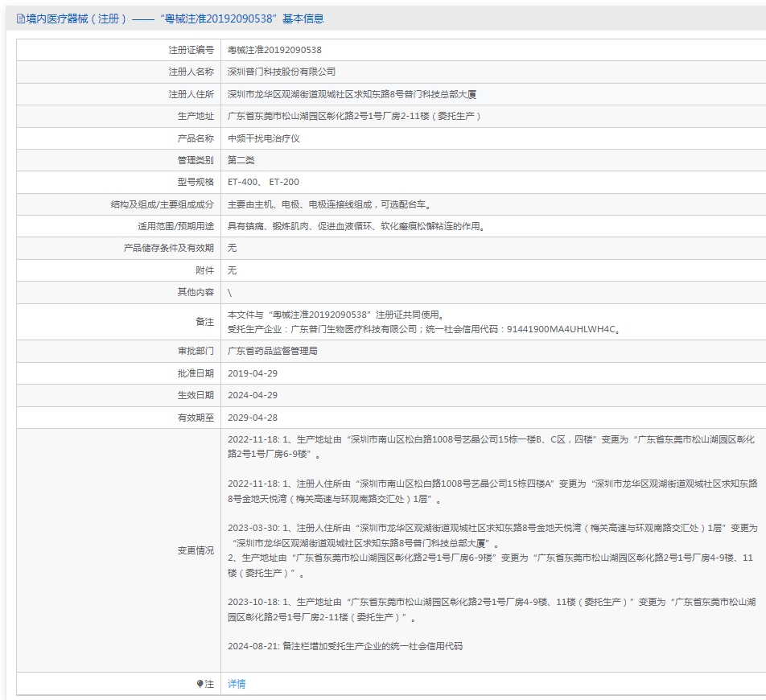
Task: Click the remark line starting 受托生产企业
Action: pos(425,329)
